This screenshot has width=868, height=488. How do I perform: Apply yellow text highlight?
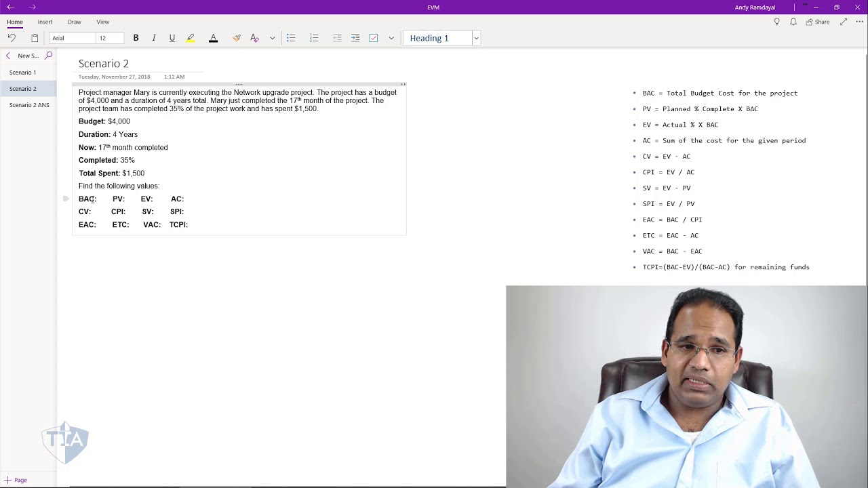(191, 38)
